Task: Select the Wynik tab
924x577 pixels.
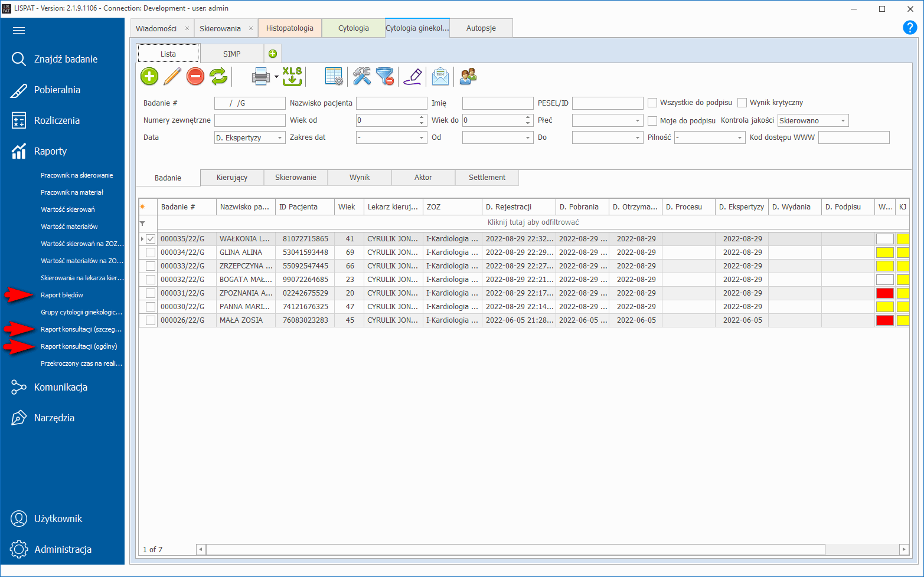Action: [x=360, y=178]
